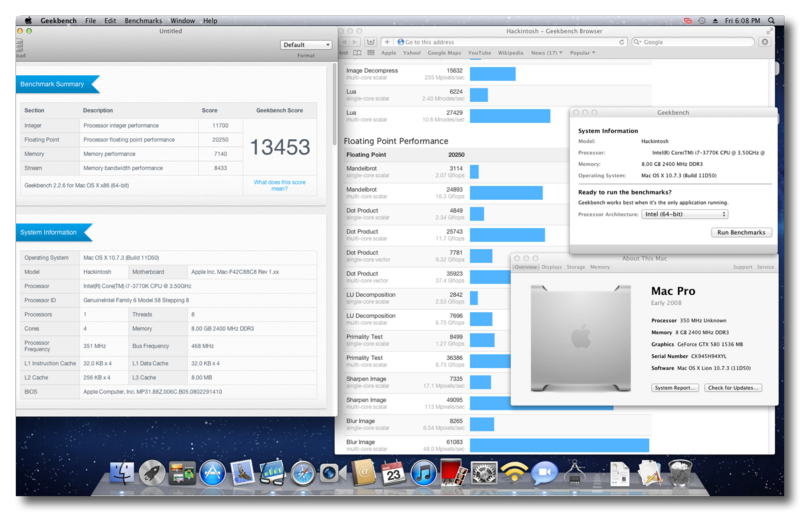Click the add bookmark plus button
Image resolution: width=800 pixels, height=512 pixels.
(387, 42)
